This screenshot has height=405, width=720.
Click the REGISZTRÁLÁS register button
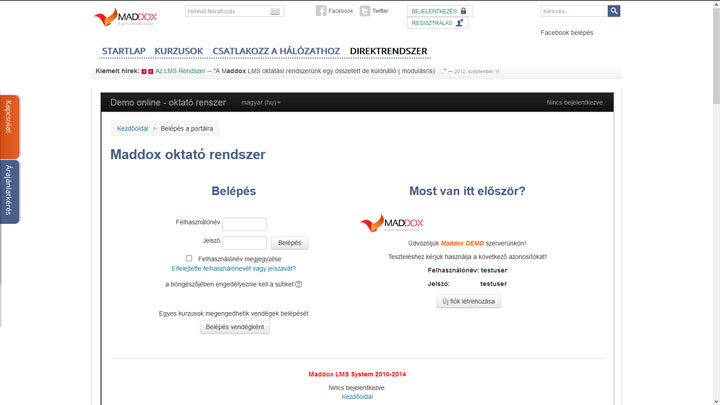pos(437,22)
